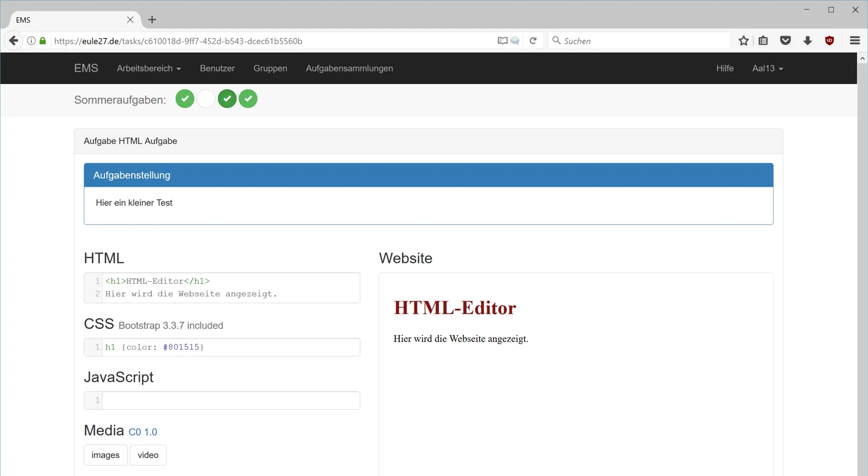Bookmark this page with star icon
The image size is (868, 476).
click(744, 41)
